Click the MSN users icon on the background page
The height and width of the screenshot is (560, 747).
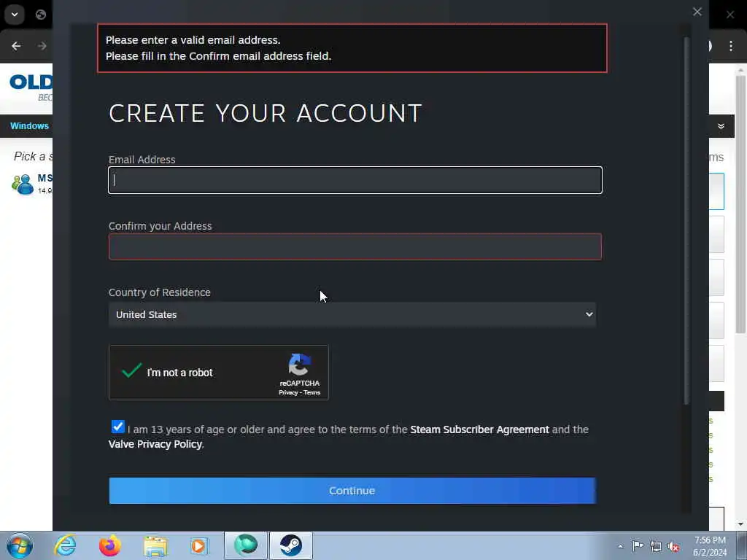point(23,184)
